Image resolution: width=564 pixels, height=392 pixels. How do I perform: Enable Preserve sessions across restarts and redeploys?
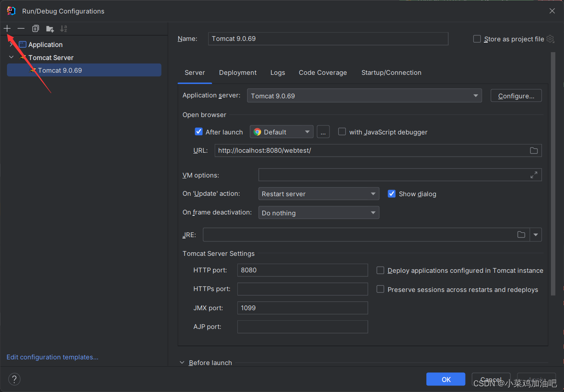380,289
